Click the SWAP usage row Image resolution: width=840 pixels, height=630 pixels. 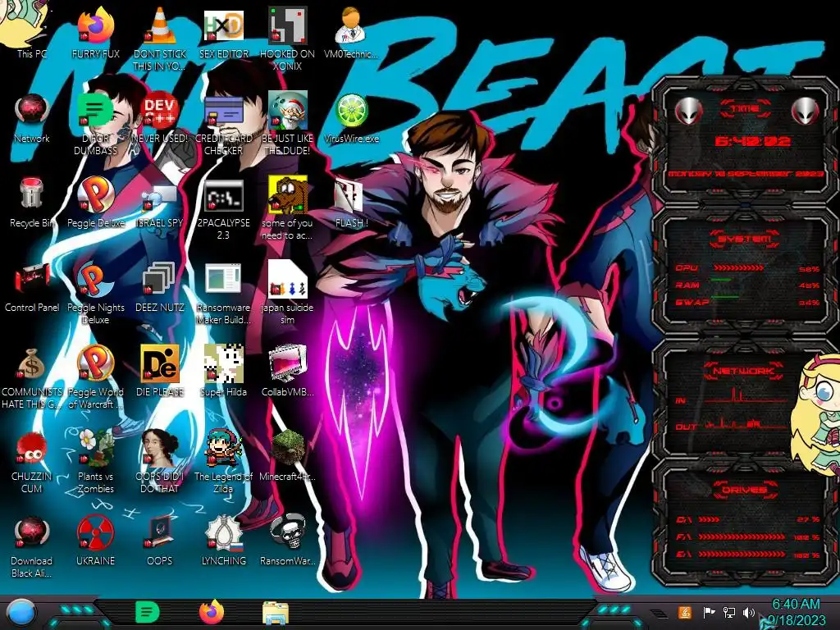pos(746,302)
